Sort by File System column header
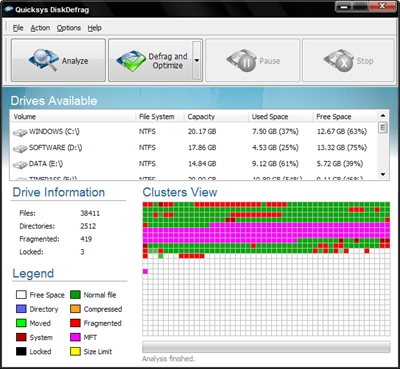400x369 pixels. tap(160, 117)
